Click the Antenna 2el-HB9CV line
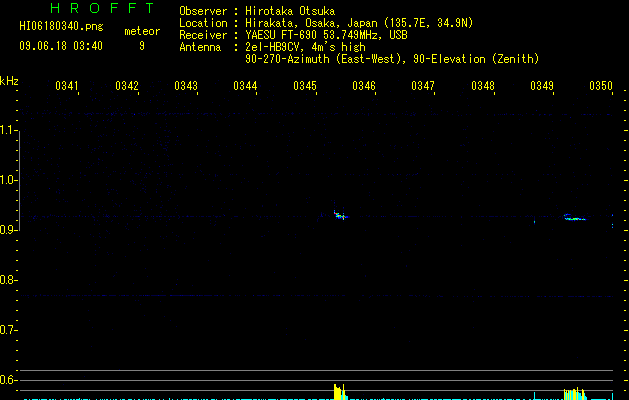Screen dimensions: 629x400 (x=272, y=47)
